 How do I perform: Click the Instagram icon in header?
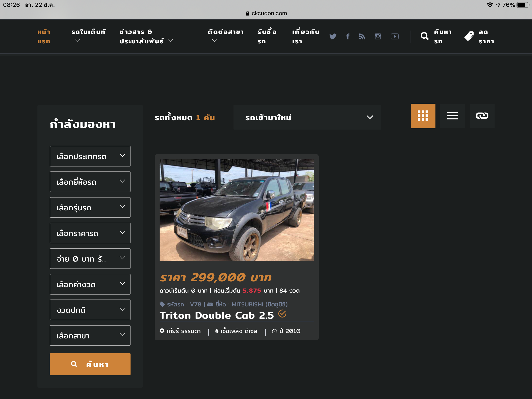point(378,36)
